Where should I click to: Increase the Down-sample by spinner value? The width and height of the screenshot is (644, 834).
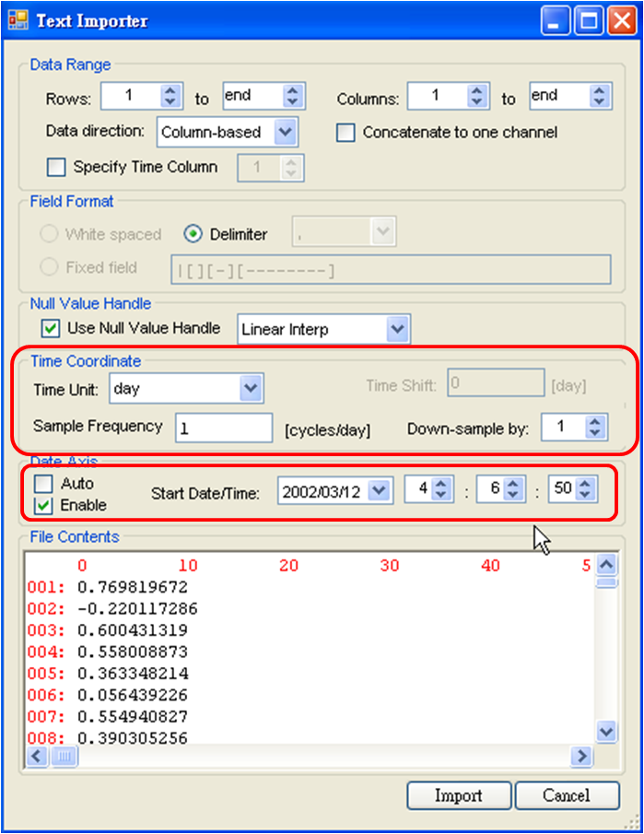[595, 421]
